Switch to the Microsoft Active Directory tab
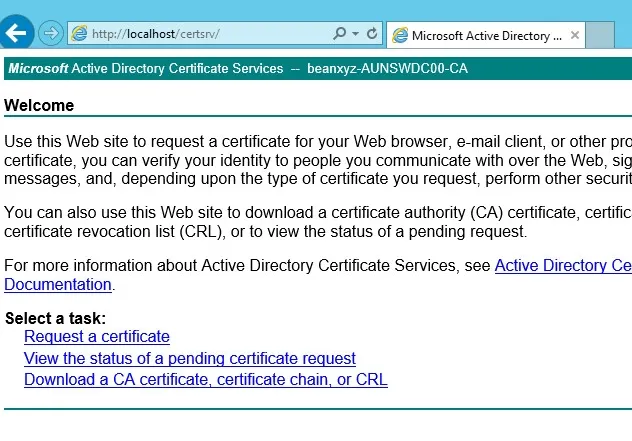 tap(486, 35)
